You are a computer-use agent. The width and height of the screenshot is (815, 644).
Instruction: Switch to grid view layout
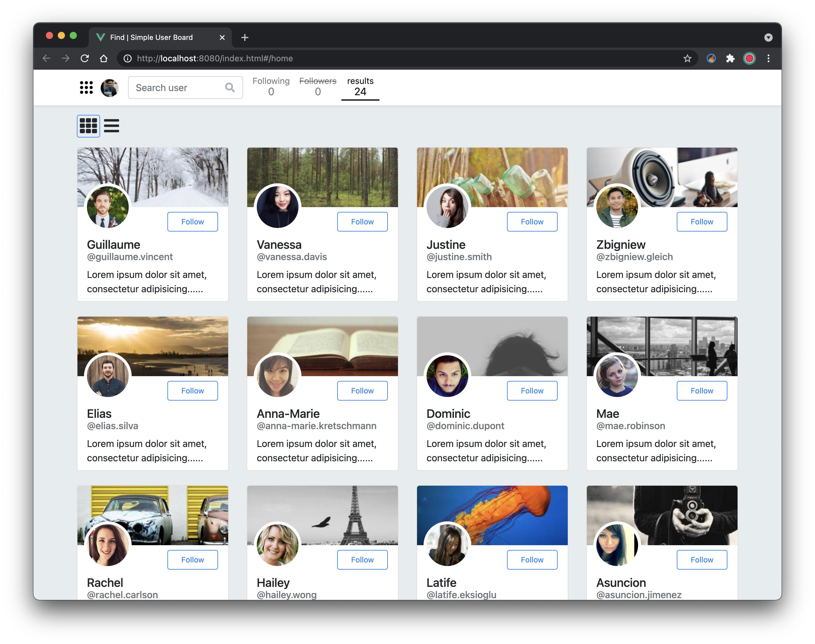pyautogui.click(x=88, y=126)
